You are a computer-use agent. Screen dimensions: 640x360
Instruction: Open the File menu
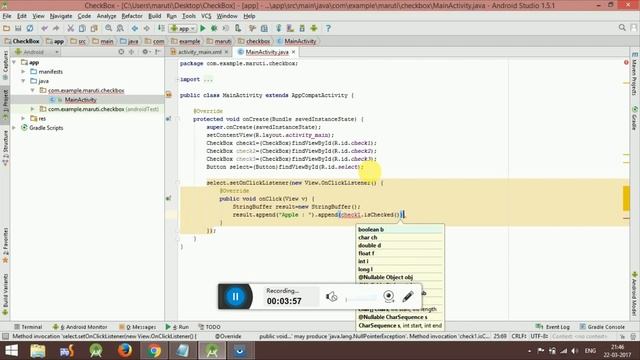pyautogui.click(x=7, y=16)
